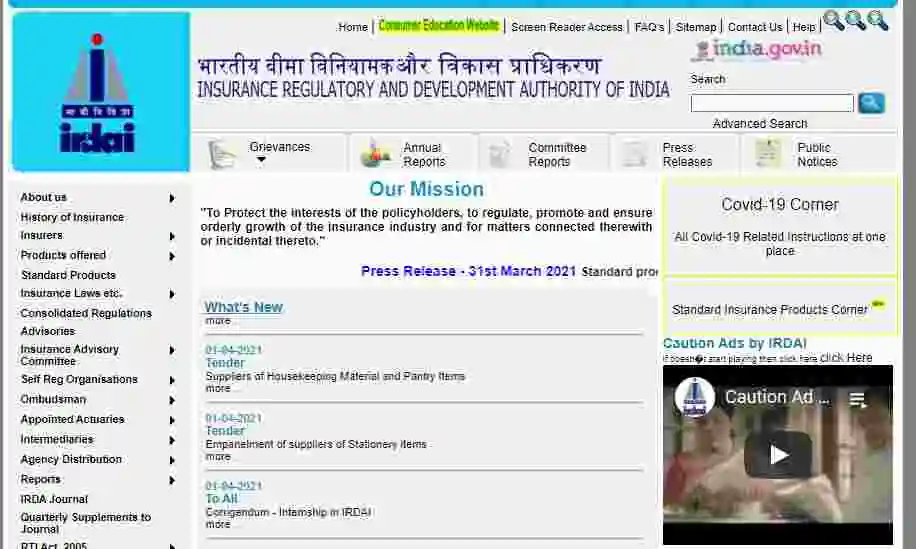Open Advanced Search
This screenshot has height=549, width=916.
760,124
